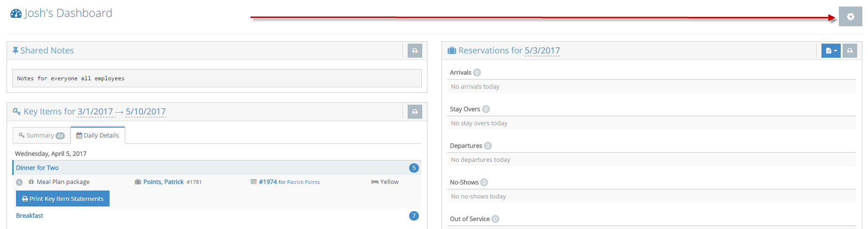
Task: Open the Reservations document dropdown
Action: 831,51
